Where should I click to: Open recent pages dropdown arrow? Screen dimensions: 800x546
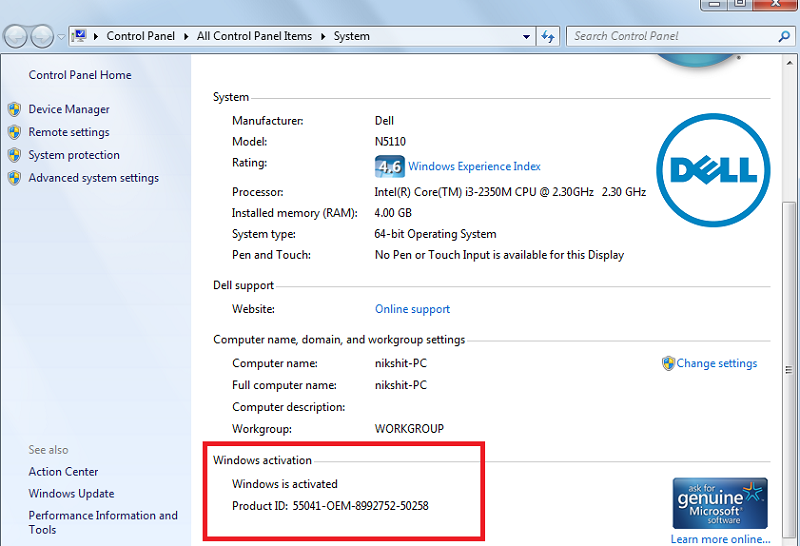point(61,37)
